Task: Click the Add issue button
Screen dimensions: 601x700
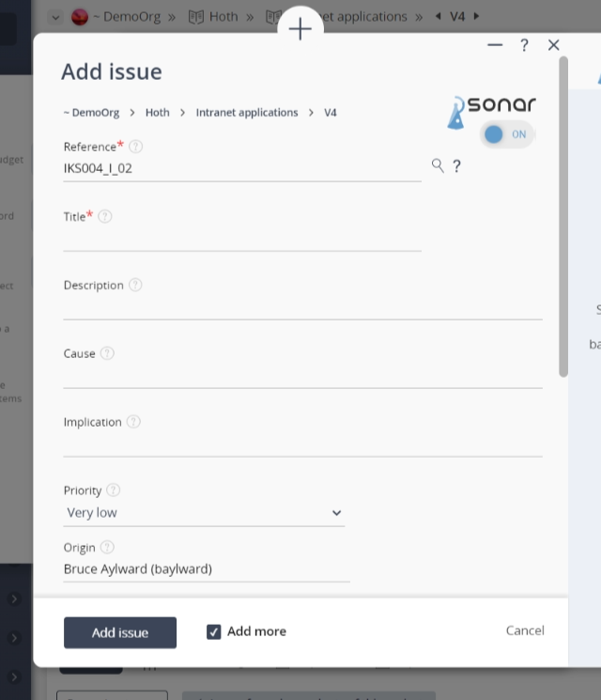Action: (120, 632)
